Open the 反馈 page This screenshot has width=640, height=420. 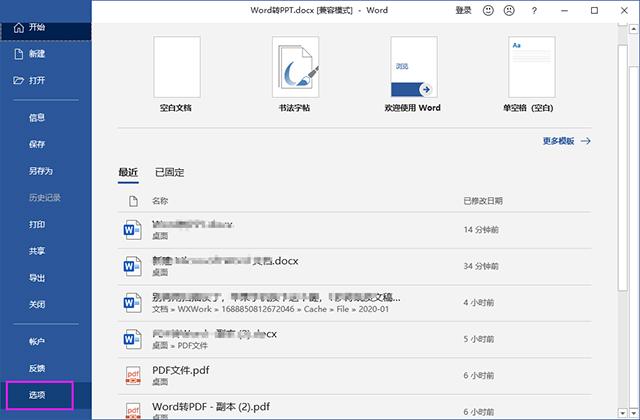tap(37, 369)
